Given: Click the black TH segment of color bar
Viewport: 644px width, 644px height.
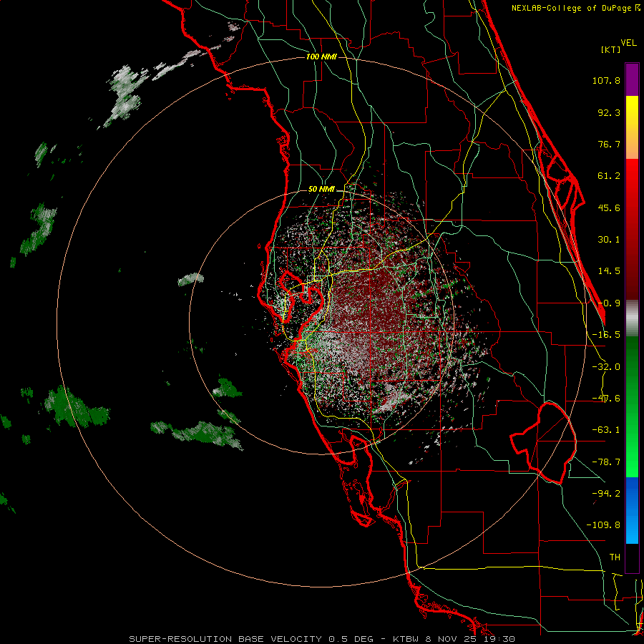Looking at the screenshot, I should click(x=632, y=558).
